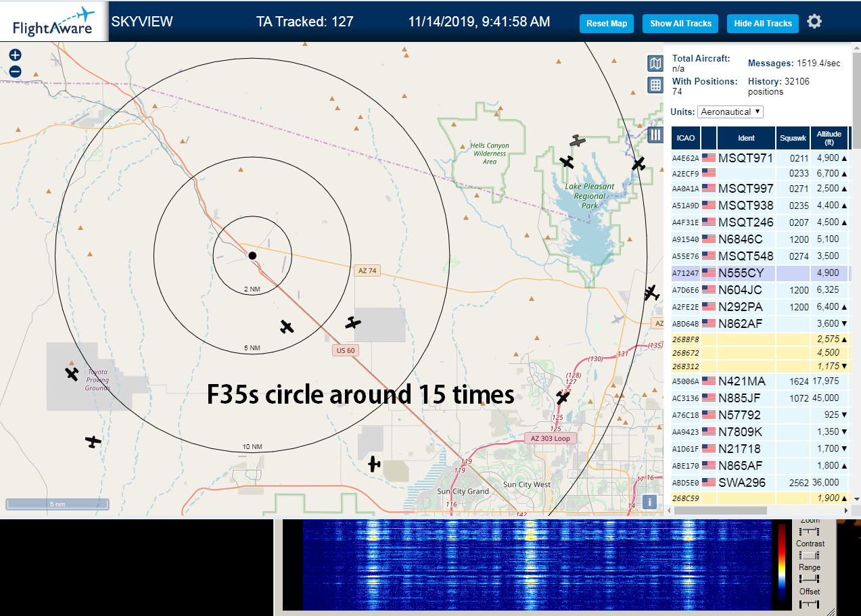Screen dimensions: 861x616
Task: Click the scrollbar down arrow beside table
Action: tap(856, 499)
